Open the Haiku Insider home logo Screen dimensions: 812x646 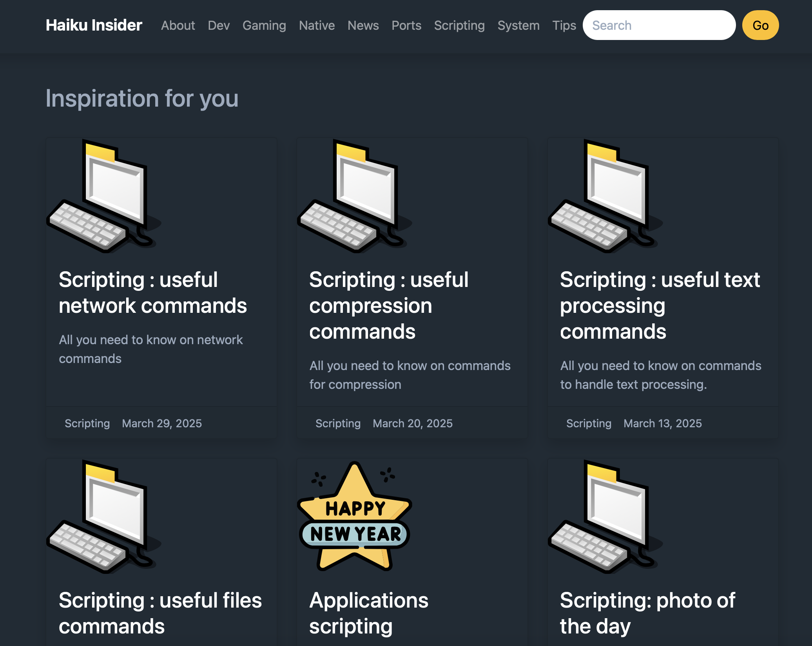click(94, 25)
